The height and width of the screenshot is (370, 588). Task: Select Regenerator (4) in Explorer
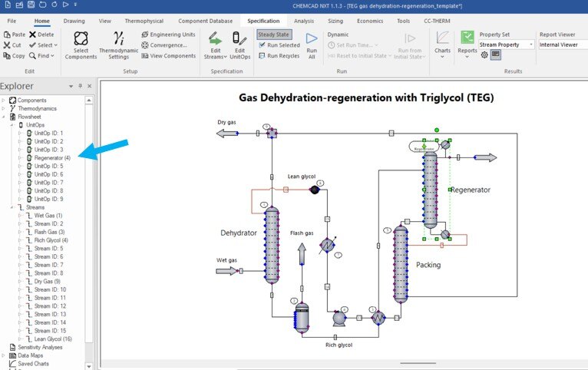pos(52,158)
